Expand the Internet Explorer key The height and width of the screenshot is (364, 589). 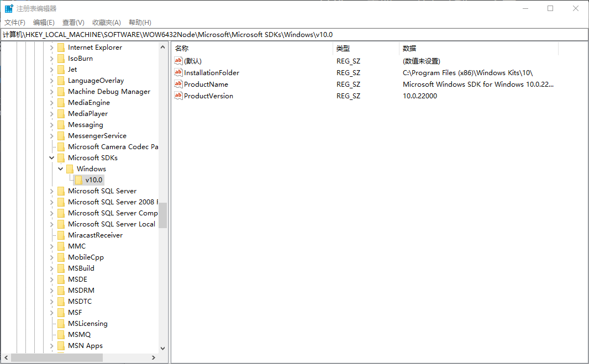click(52, 48)
